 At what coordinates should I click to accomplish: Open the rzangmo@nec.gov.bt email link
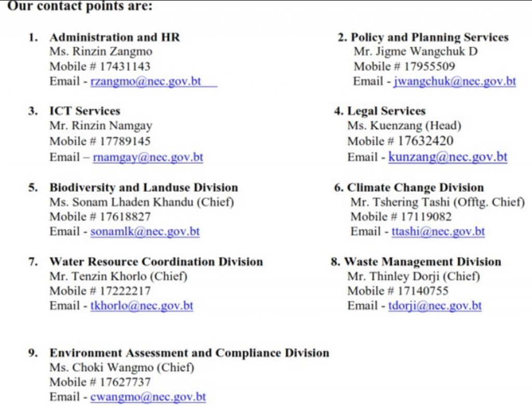(x=146, y=82)
